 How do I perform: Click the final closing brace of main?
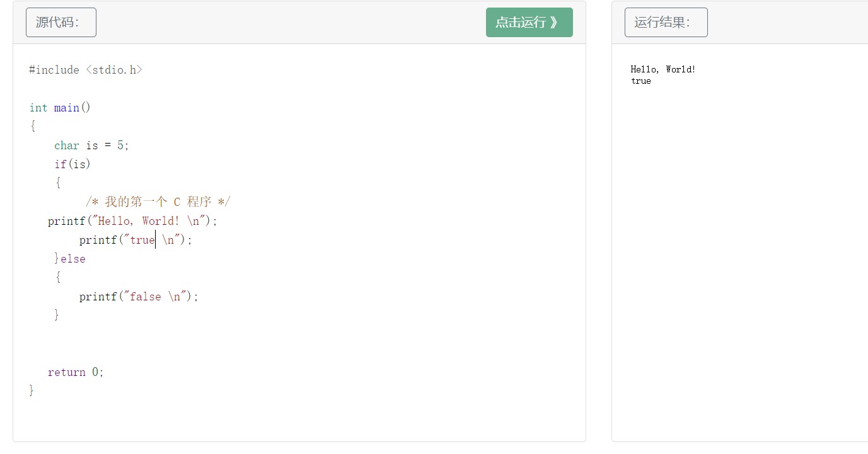[x=32, y=390]
